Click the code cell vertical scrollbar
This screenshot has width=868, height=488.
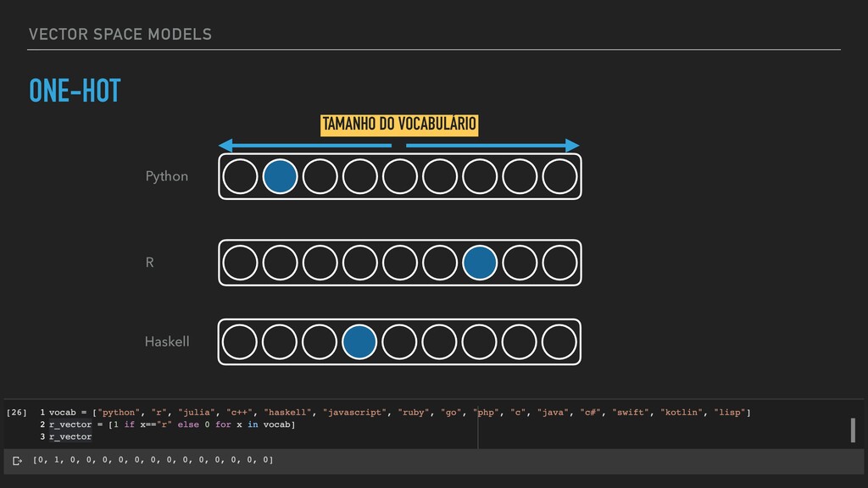853,430
